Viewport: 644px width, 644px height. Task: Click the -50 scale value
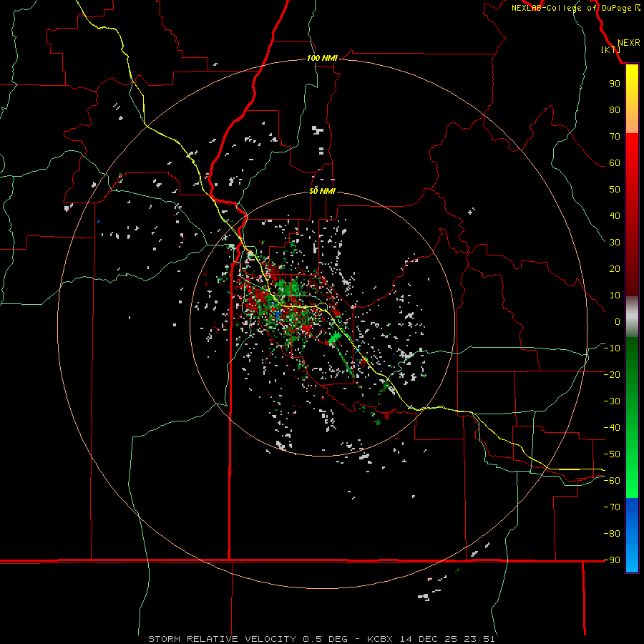pos(612,454)
